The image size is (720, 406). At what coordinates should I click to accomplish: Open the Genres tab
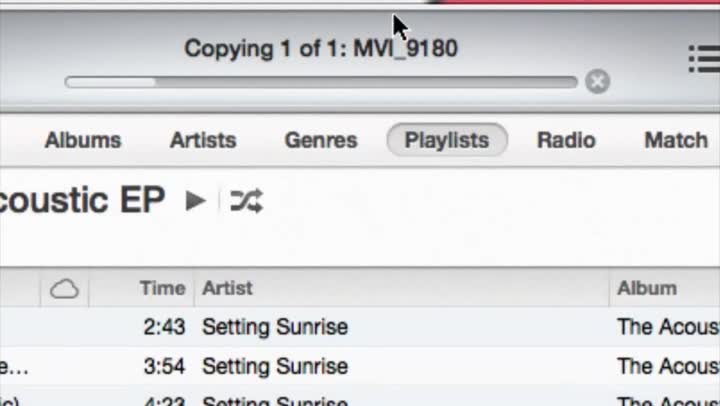coord(321,140)
